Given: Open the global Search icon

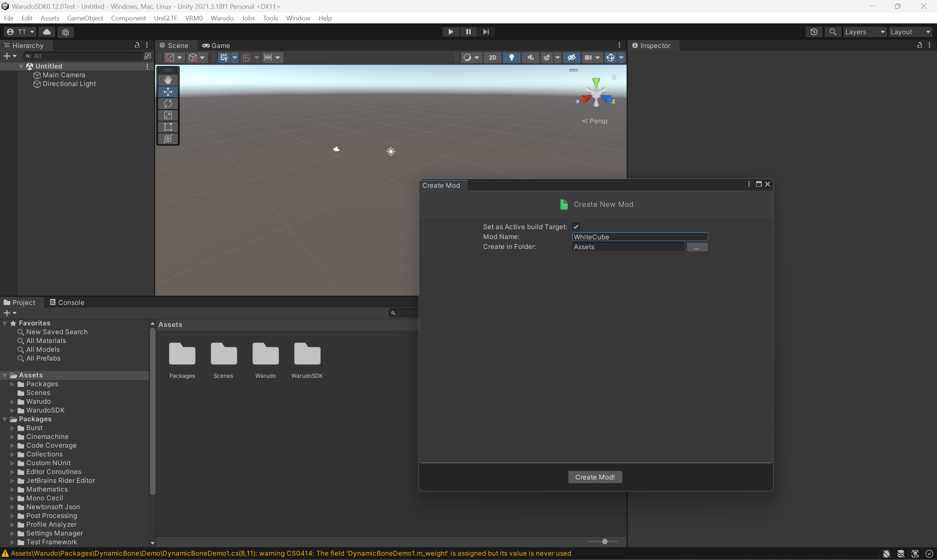Looking at the screenshot, I should pyautogui.click(x=833, y=32).
